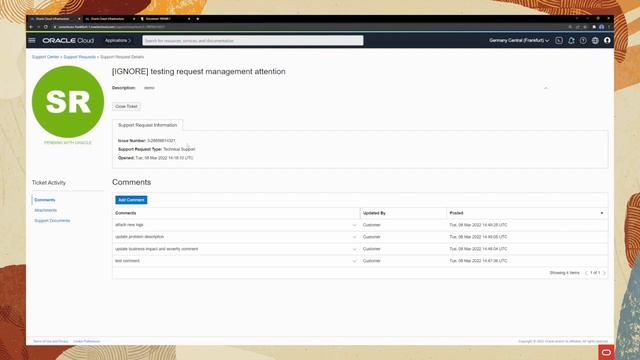Click the green SR request avatar
Image resolution: width=640 pixels, height=360 pixels.
pyautogui.click(x=68, y=102)
